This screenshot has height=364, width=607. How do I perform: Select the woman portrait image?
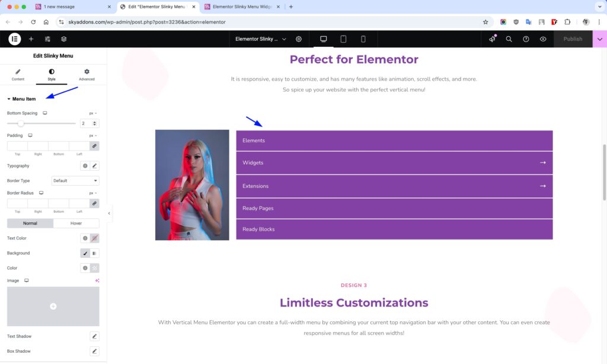point(192,185)
